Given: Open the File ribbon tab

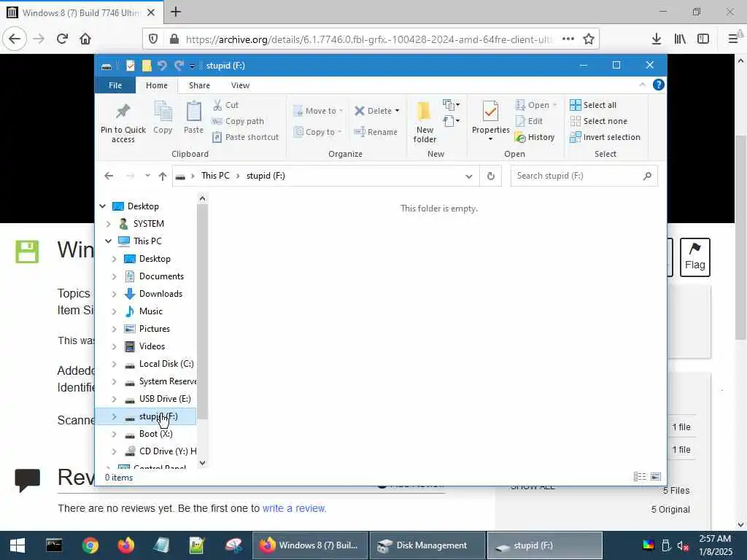Looking at the screenshot, I should 115,85.
